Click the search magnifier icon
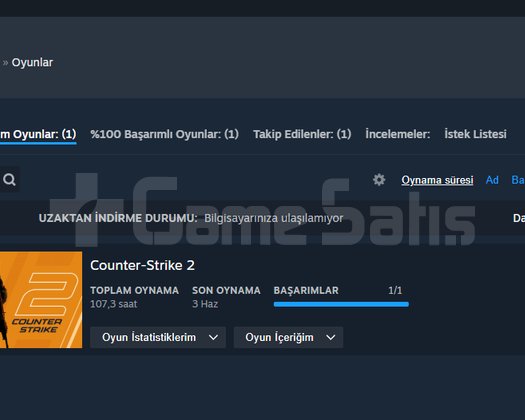 [x=9, y=180]
